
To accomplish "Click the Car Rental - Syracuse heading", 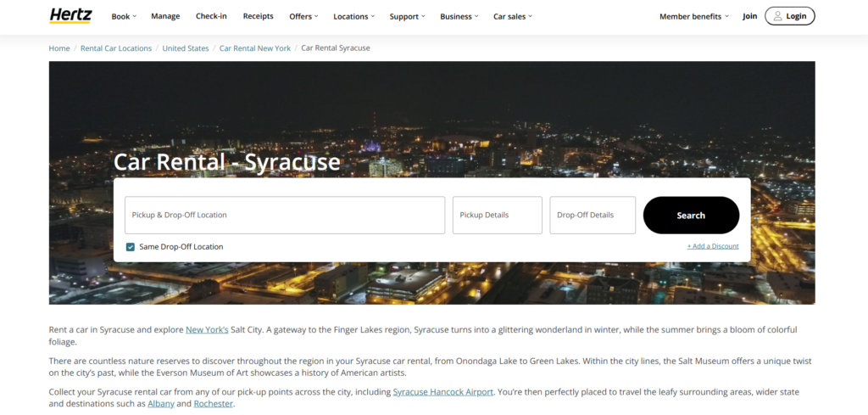I will point(227,162).
